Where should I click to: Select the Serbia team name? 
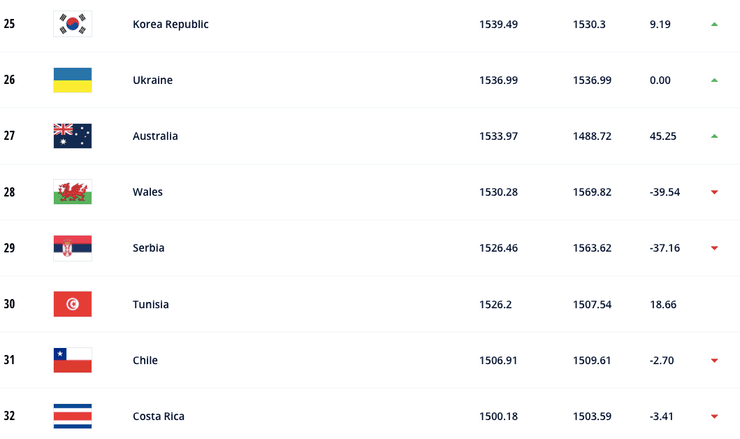coord(148,248)
